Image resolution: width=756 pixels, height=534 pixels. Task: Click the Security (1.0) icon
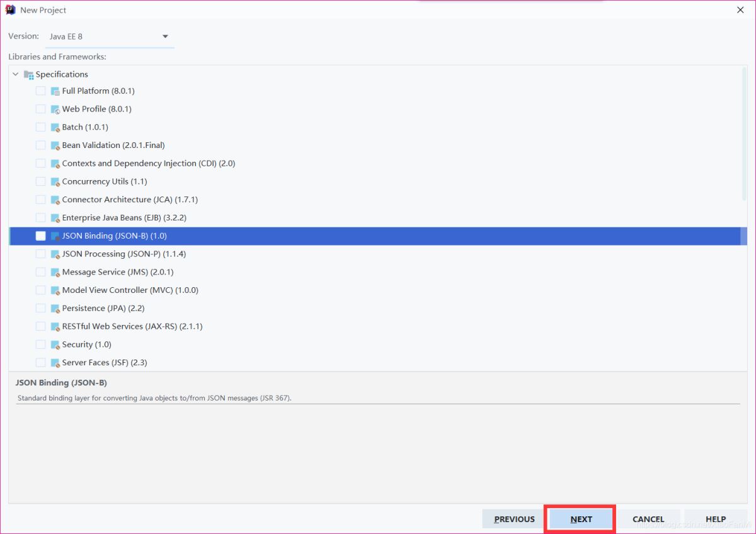55,345
